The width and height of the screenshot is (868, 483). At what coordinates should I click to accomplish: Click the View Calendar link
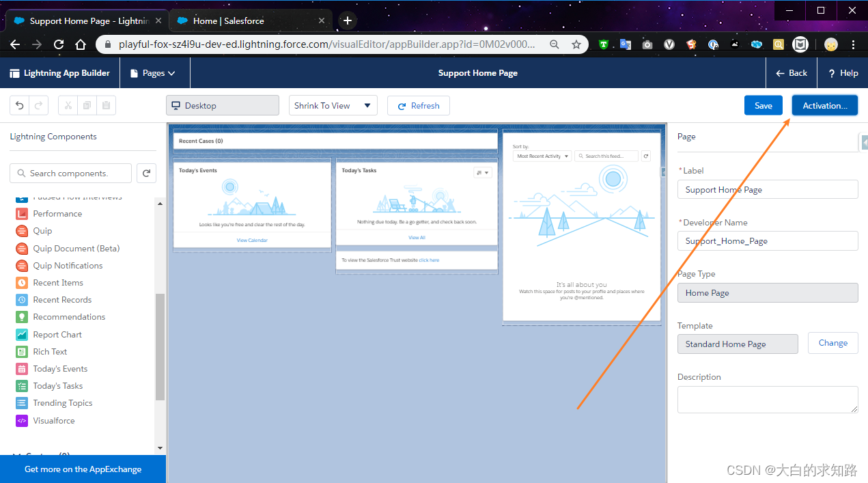click(252, 240)
